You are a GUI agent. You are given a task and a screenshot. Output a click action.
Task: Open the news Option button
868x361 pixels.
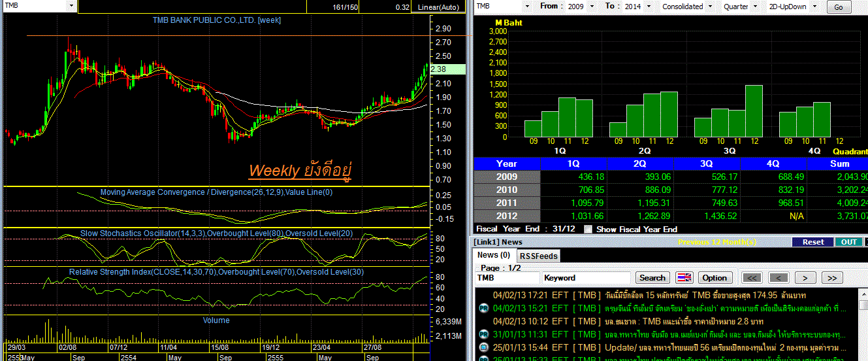pos(715,278)
